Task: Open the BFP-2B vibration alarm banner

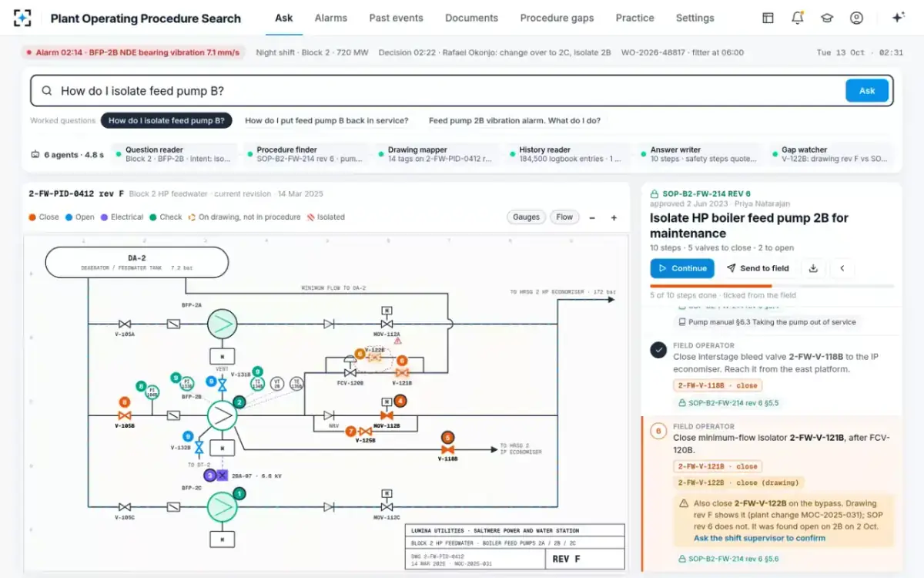Action: coord(134,52)
